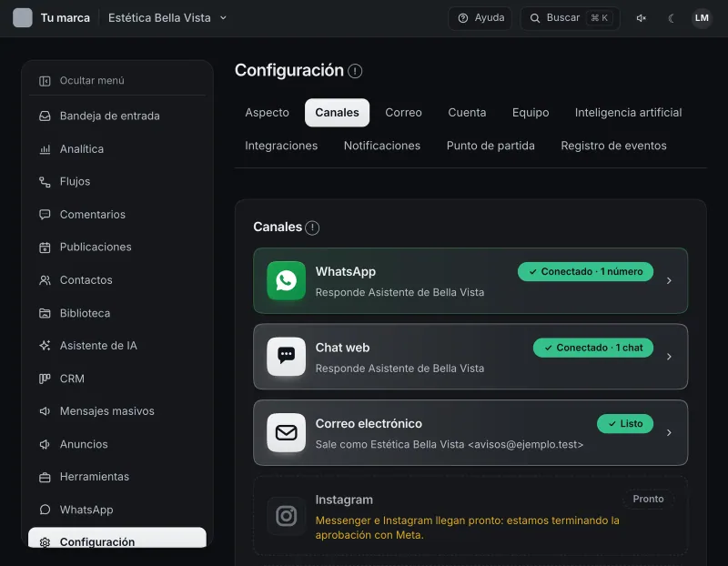The height and width of the screenshot is (566, 728).
Task: Open Biblioteca folder icon
Action: coord(45,313)
